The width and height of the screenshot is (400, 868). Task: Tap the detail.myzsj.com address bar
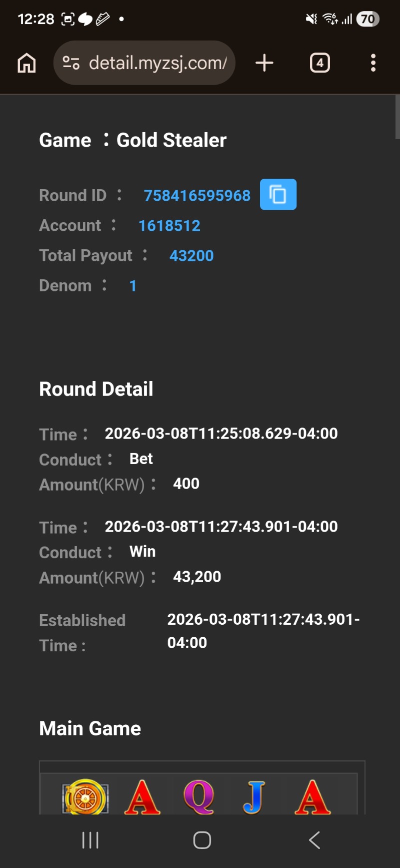(157, 63)
